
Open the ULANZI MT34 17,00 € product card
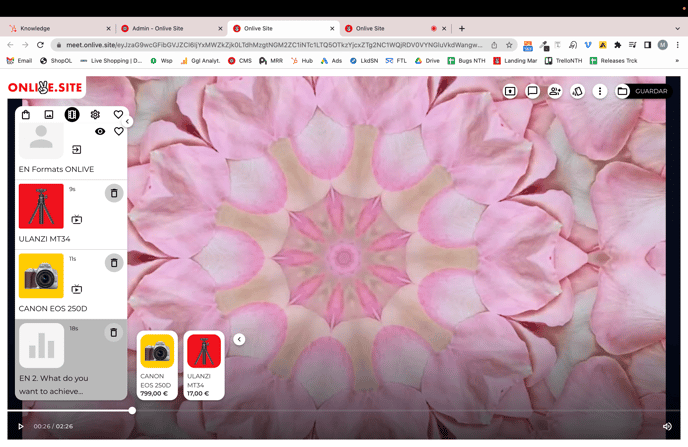tap(204, 365)
